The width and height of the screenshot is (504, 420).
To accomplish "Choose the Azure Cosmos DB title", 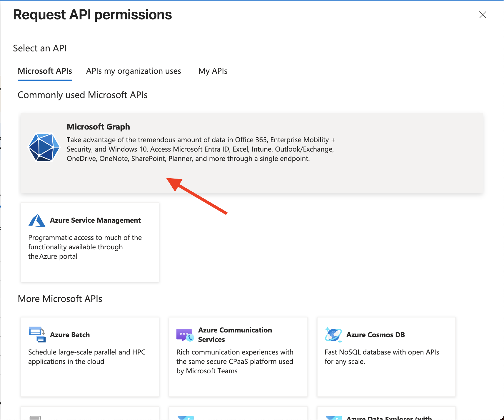I will click(x=375, y=335).
